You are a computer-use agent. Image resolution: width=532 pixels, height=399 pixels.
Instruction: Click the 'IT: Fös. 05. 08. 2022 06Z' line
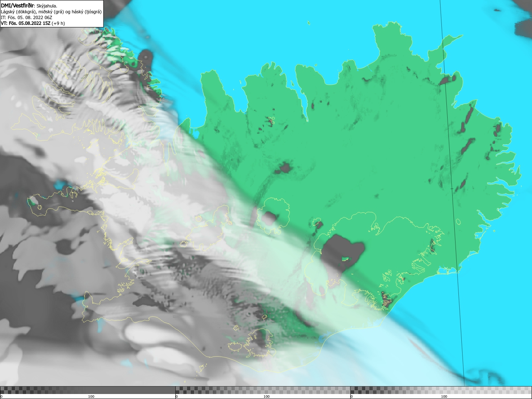[x=27, y=17]
